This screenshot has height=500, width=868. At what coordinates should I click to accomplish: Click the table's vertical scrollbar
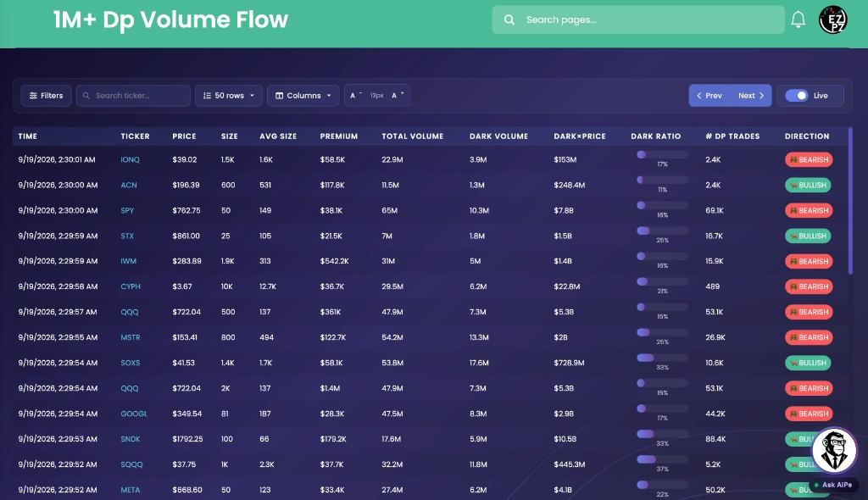(x=850, y=201)
